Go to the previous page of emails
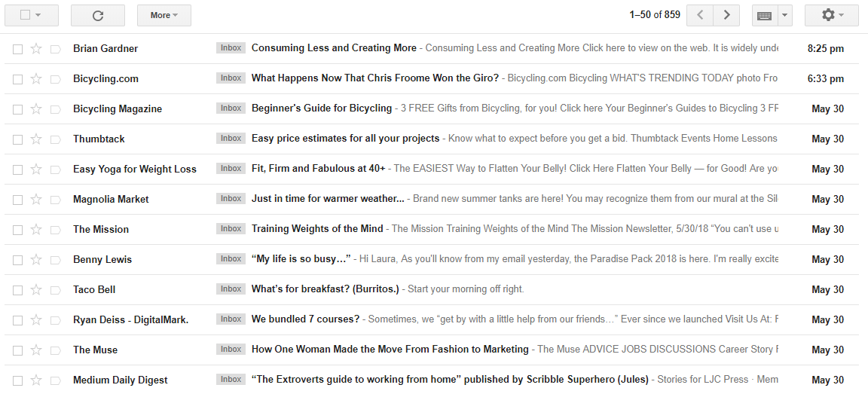Image resolution: width=868 pixels, height=394 pixels. [700, 16]
